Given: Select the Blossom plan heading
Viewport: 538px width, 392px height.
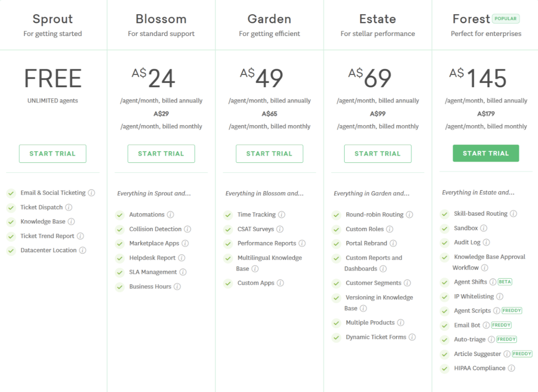Looking at the screenshot, I should click(161, 19).
